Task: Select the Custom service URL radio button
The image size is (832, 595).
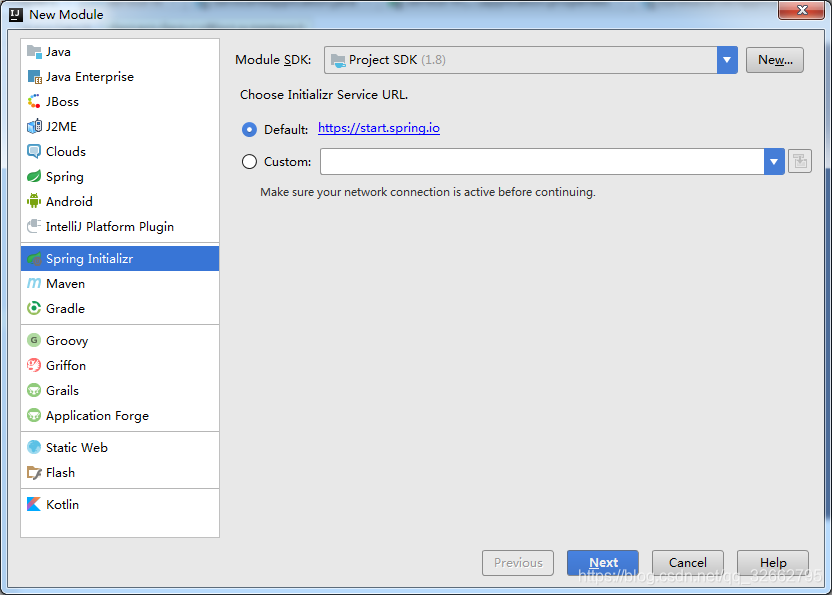Action: coord(249,161)
